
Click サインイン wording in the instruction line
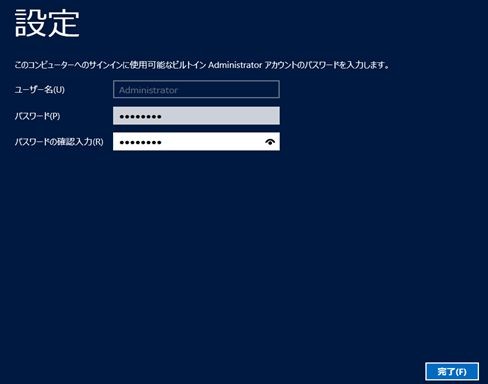click(104, 65)
